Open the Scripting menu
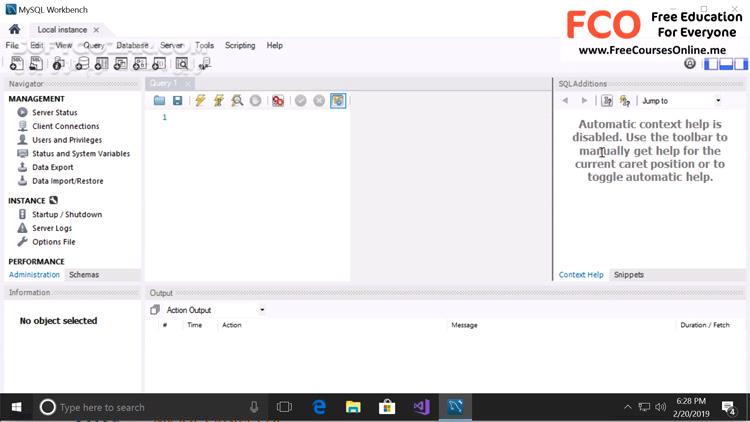750x422 pixels. (x=240, y=45)
